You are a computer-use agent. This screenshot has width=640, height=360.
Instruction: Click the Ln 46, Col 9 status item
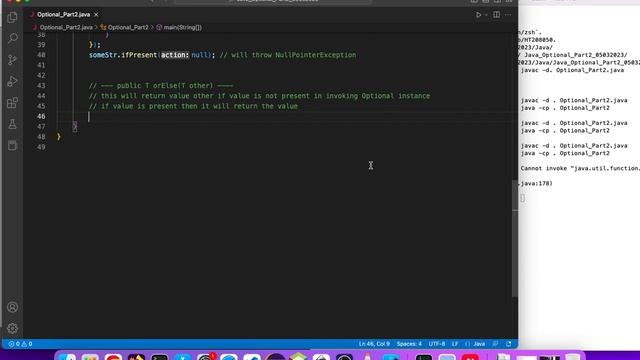tap(374, 344)
